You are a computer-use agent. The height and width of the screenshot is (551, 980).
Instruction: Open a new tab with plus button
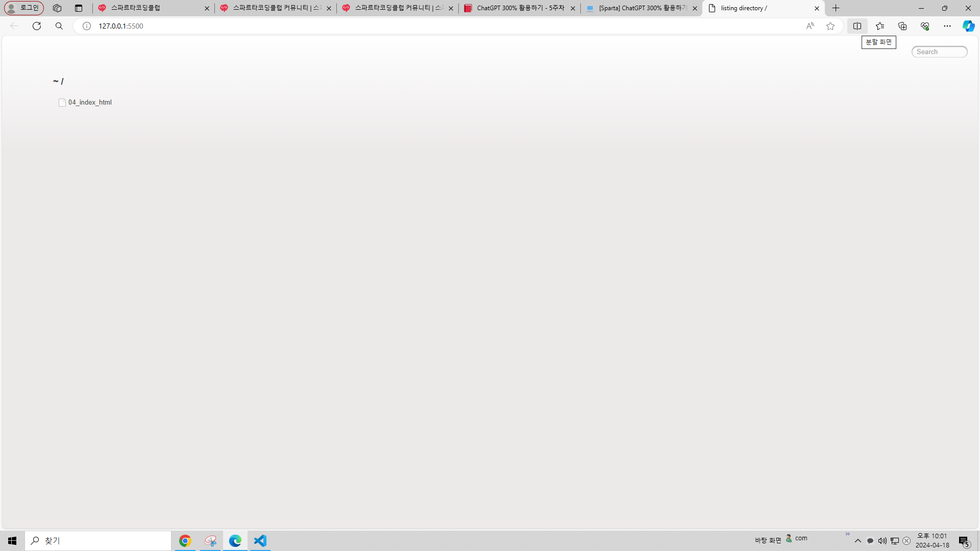pyautogui.click(x=836, y=8)
